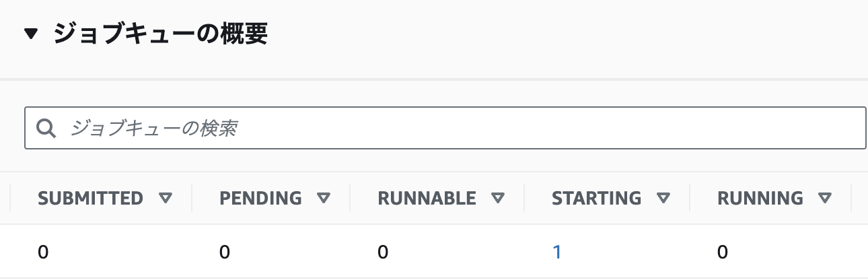Select the PENDING column header label
The image size is (868, 280).
click(x=260, y=198)
